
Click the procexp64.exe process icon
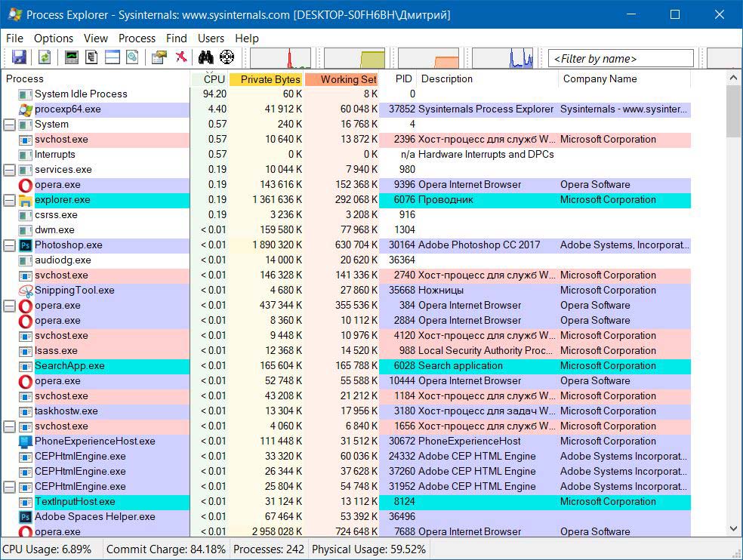click(25, 110)
